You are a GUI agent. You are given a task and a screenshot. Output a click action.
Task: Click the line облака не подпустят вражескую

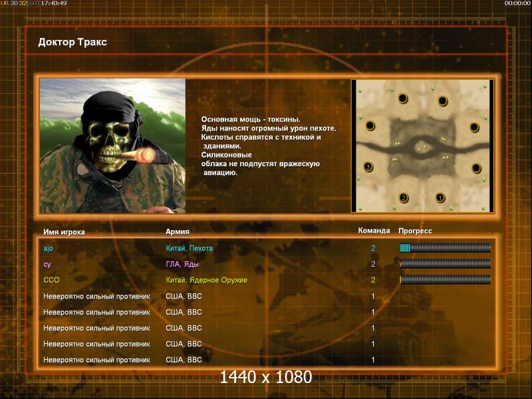[x=260, y=164]
